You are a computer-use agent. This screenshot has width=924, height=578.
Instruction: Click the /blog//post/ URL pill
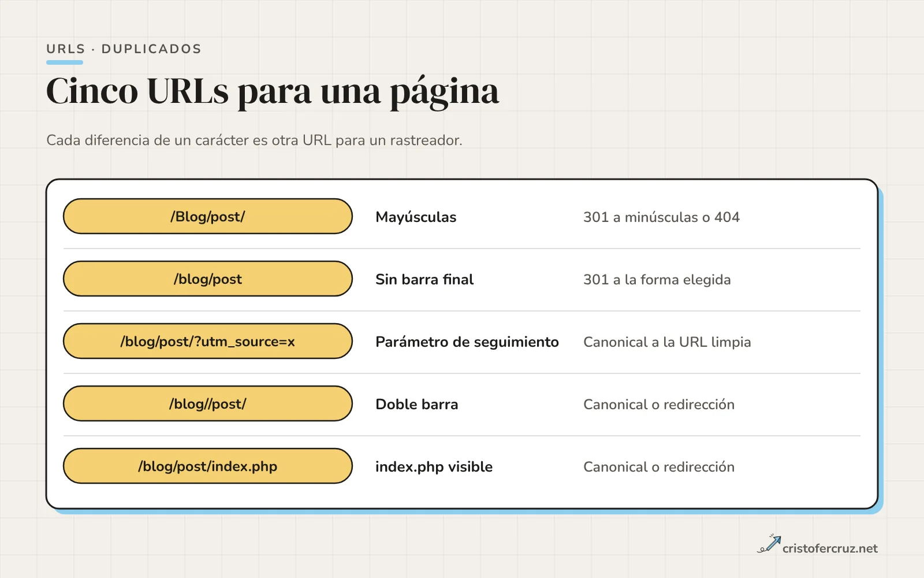click(x=208, y=403)
